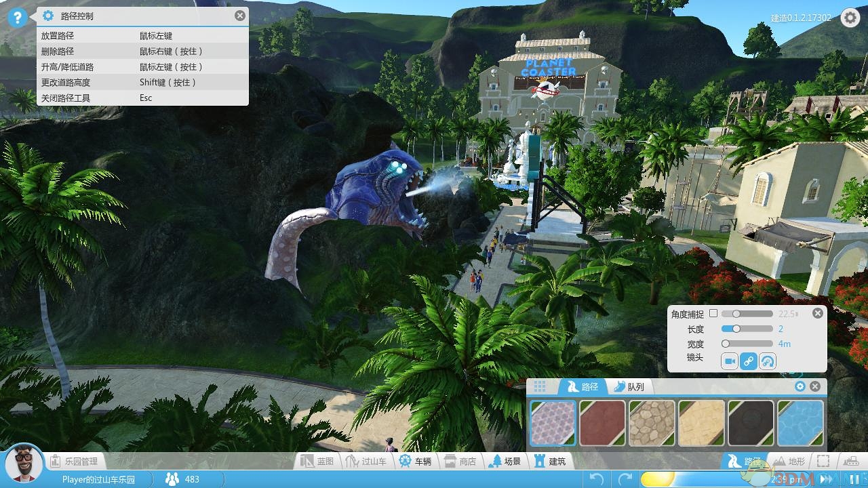Select the red brick path thumbnail
Image resolution: width=868 pixels, height=488 pixels.
click(x=602, y=423)
